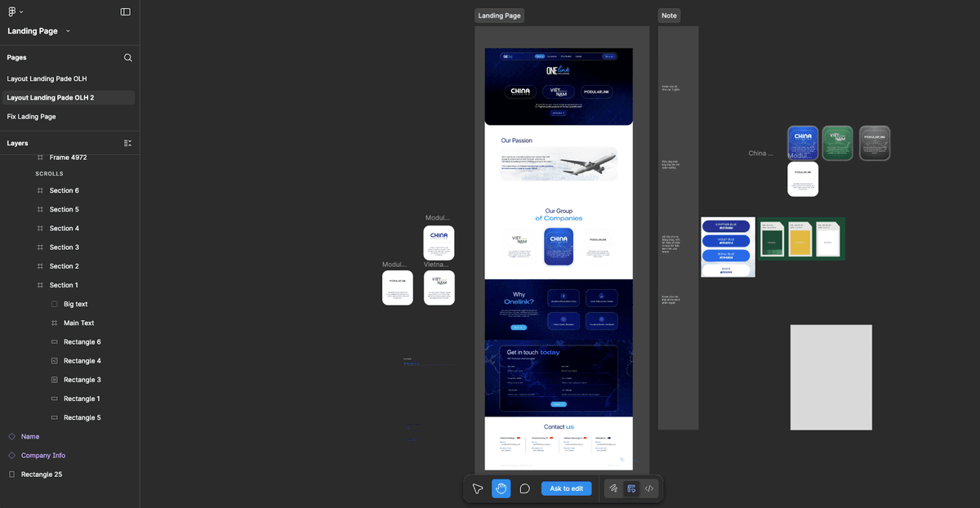Screen dimensions: 980x508
Task: Click the Contact us heading on the page
Action: pyautogui.click(x=559, y=426)
